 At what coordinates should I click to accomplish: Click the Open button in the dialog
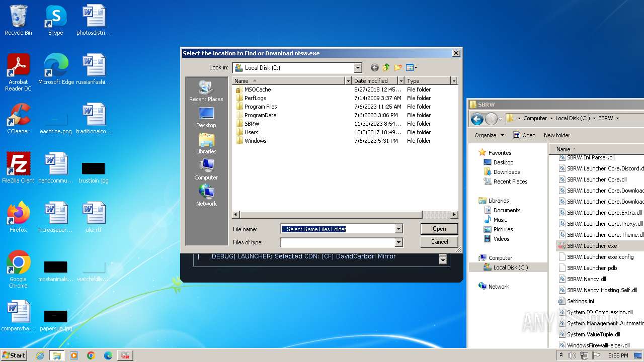[x=439, y=229]
